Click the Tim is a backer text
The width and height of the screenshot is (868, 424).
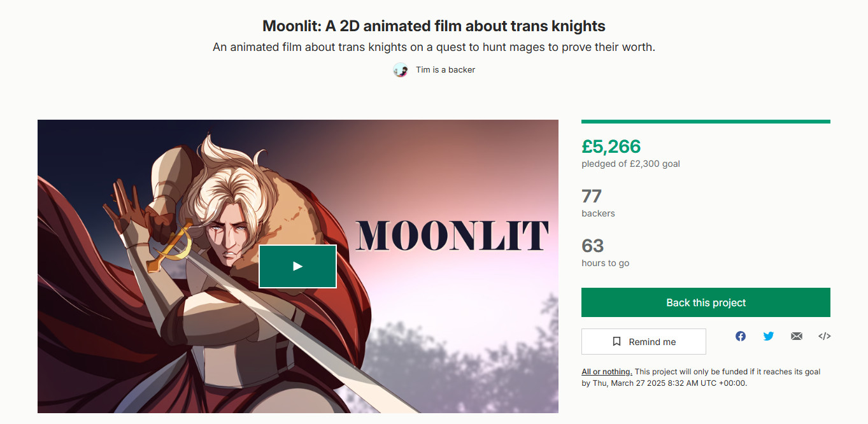coord(445,70)
